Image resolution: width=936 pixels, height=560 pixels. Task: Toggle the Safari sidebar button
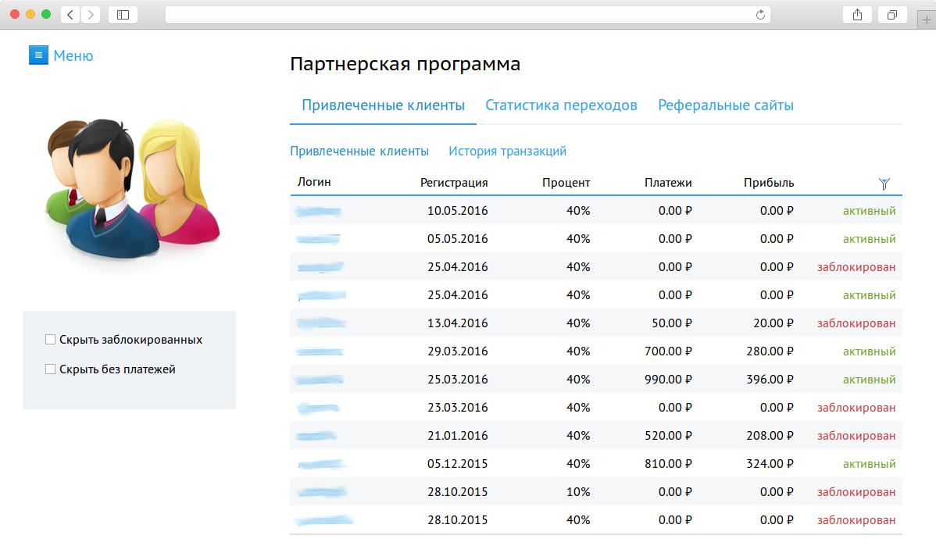pos(123,14)
